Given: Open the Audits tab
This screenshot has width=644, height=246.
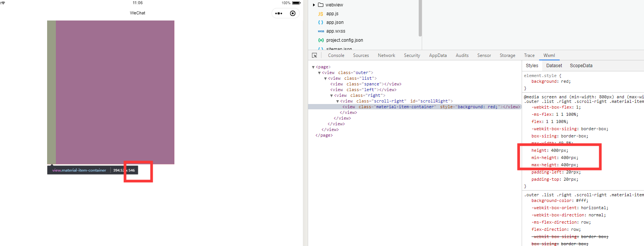Looking at the screenshot, I should [x=462, y=55].
